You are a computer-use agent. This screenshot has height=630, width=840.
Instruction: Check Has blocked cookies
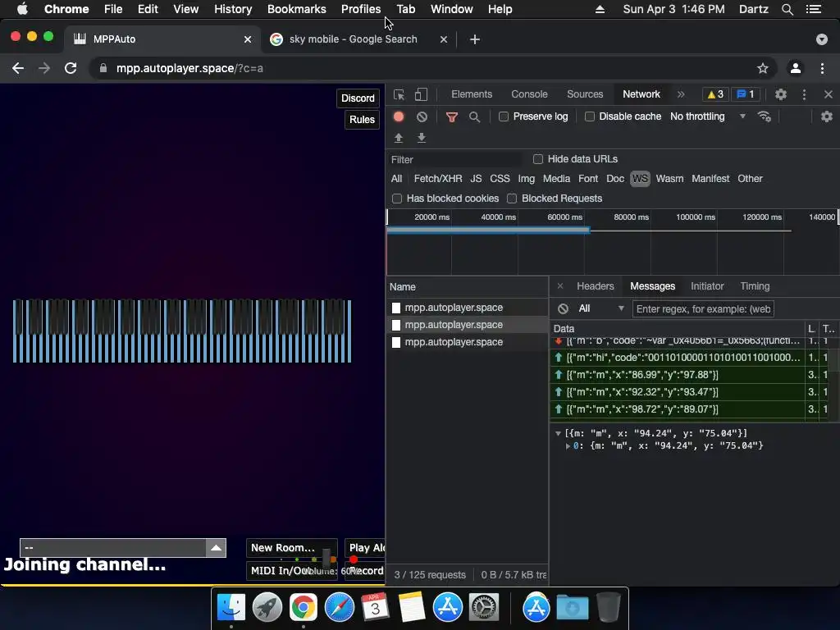coord(397,199)
